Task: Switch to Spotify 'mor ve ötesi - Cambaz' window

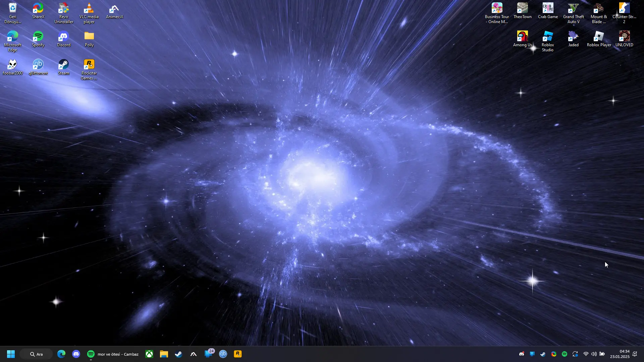Action: [113, 354]
